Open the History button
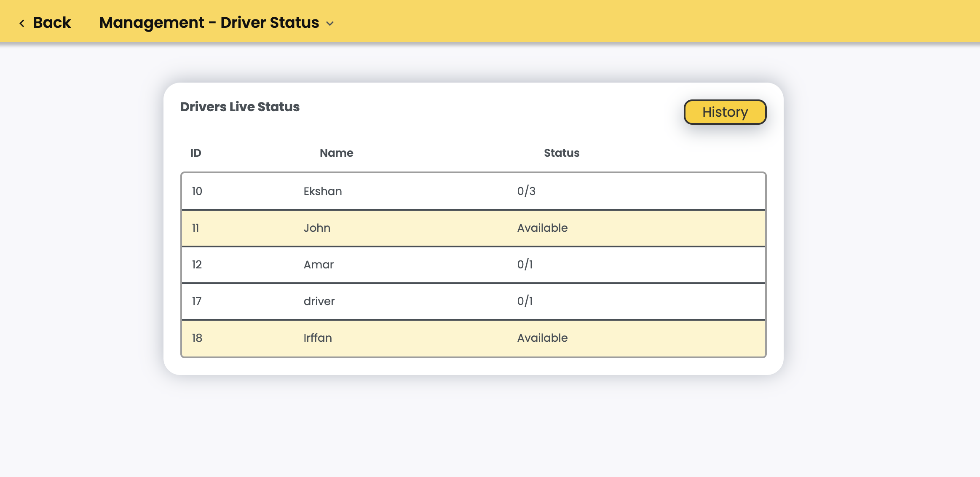This screenshot has height=477, width=980. pos(725,112)
